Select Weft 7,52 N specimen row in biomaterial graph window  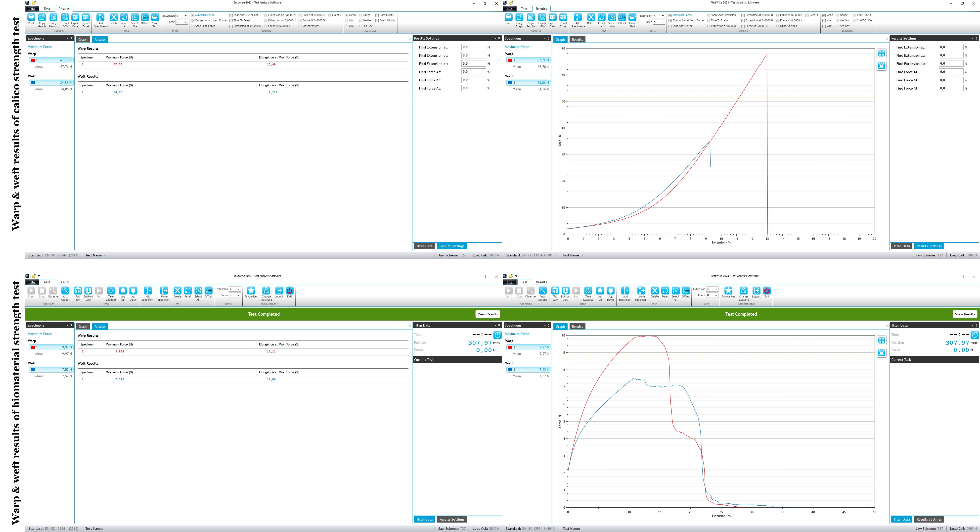[x=529, y=370]
